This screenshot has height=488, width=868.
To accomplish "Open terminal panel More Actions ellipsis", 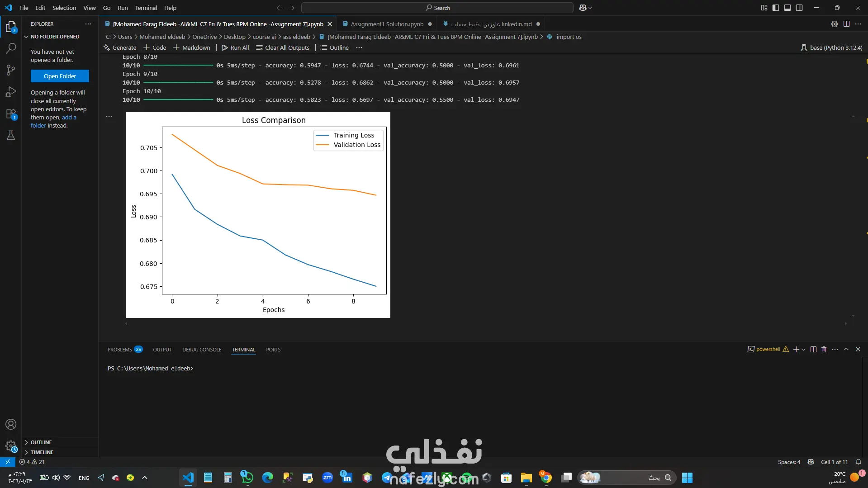I will click(835, 349).
